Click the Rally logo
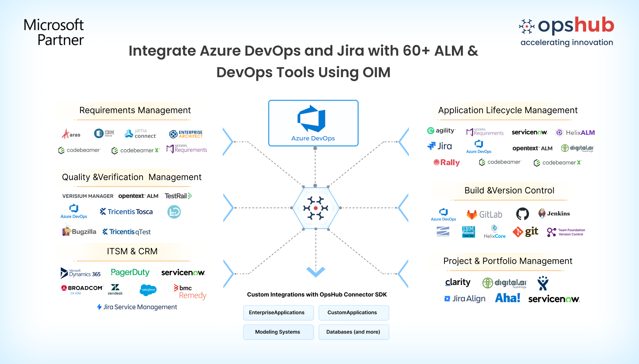 [447, 162]
